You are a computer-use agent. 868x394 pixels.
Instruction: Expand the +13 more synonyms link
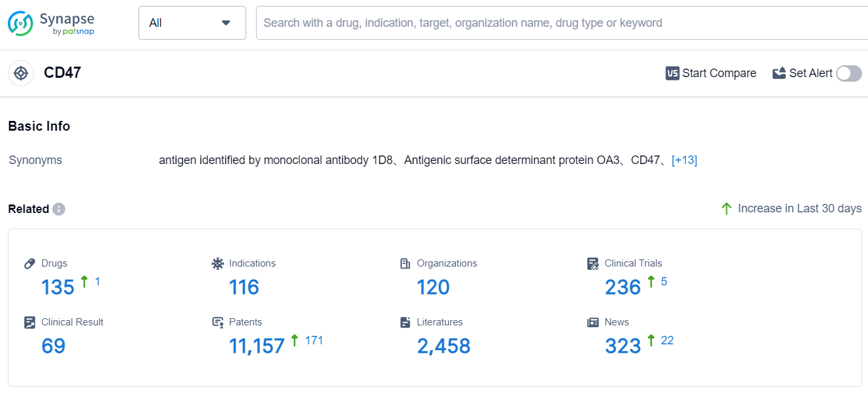(x=684, y=160)
